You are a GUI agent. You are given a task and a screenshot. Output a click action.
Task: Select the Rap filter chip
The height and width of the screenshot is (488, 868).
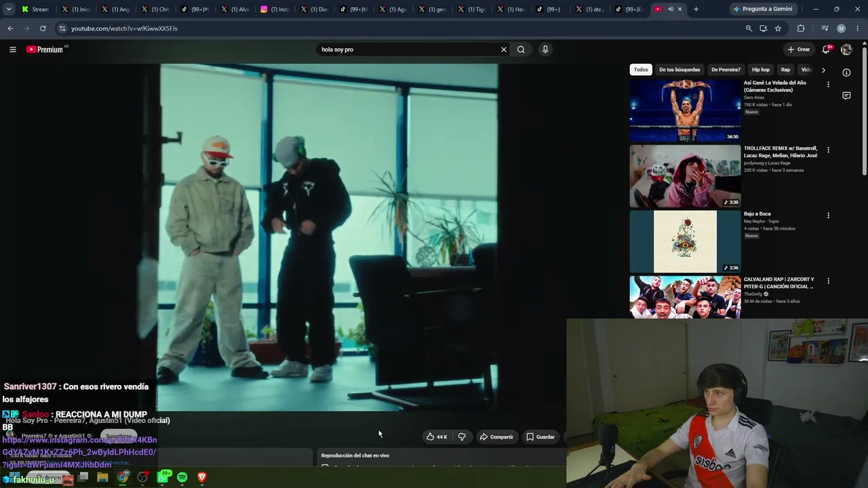(785, 70)
